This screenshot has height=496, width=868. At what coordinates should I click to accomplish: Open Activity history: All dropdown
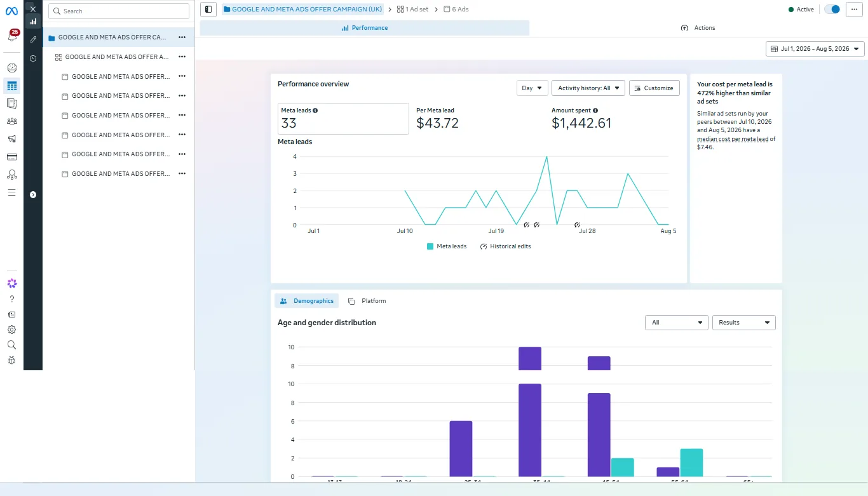coord(588,88)
